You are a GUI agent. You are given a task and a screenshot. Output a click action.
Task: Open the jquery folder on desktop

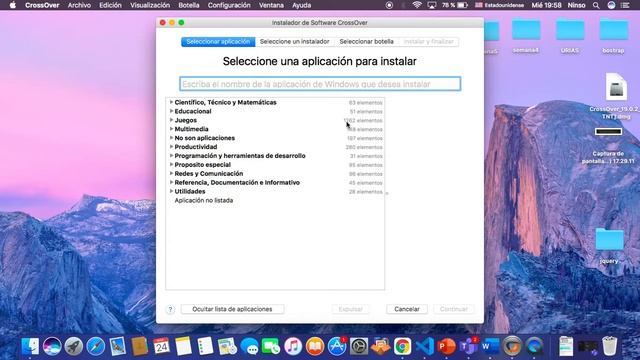coord(609,239)
